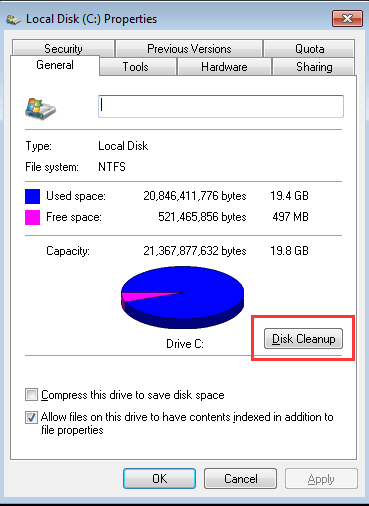Select the Quota tab
Image resolution: width=369 pixels, height=506 pixels.
click(309, 49)
